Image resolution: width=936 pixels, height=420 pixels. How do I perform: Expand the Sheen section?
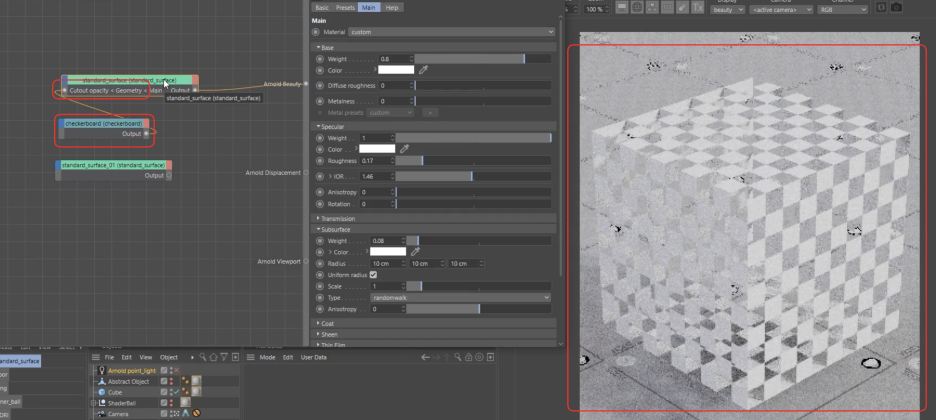[434, 334]
